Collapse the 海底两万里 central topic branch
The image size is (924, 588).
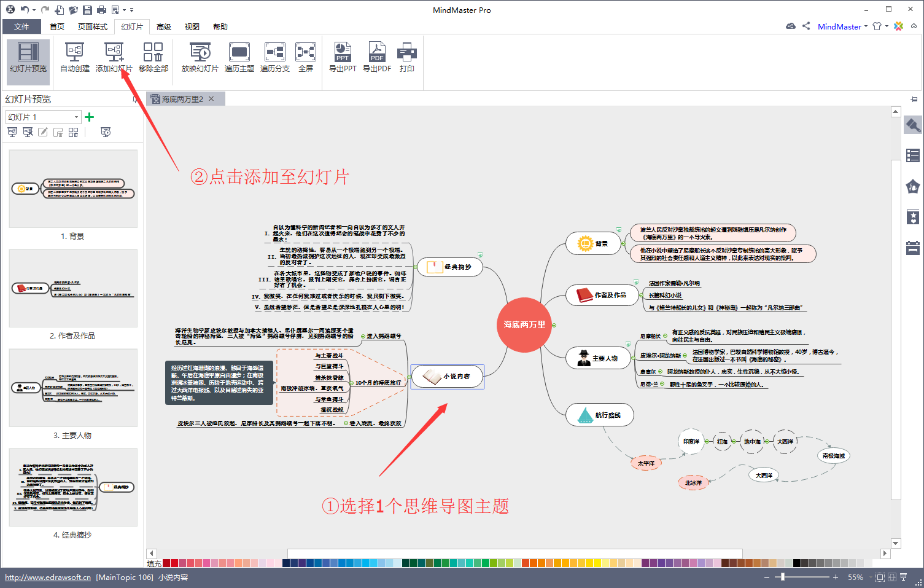tap(554, 325)
